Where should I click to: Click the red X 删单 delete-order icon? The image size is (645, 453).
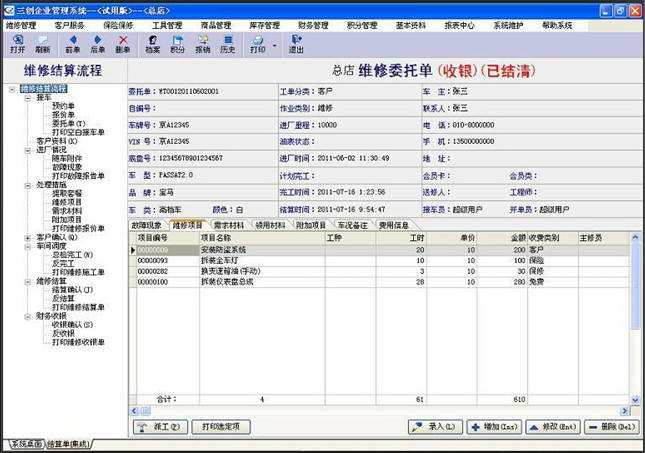[123, 44]
